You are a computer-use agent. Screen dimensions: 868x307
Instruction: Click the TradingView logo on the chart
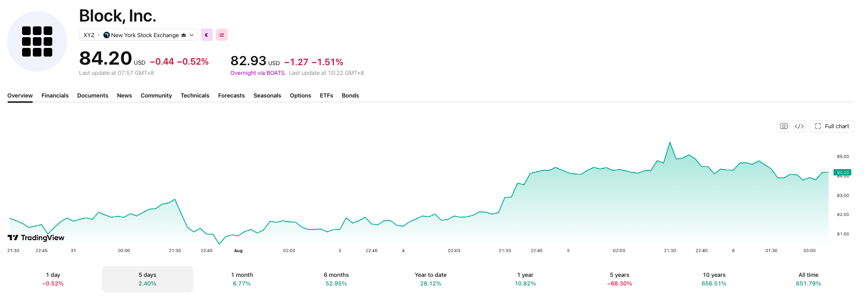36,238
